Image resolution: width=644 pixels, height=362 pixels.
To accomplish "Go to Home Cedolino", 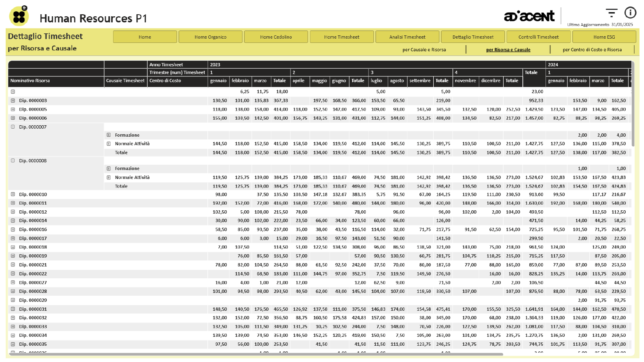I will point(276,37).
